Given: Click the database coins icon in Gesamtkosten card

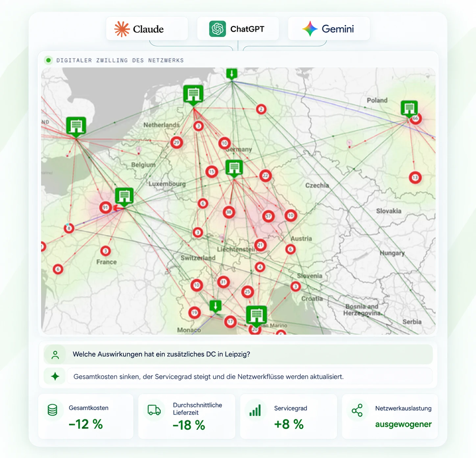Looking at the screenshot, I should (x=53, y=410).
